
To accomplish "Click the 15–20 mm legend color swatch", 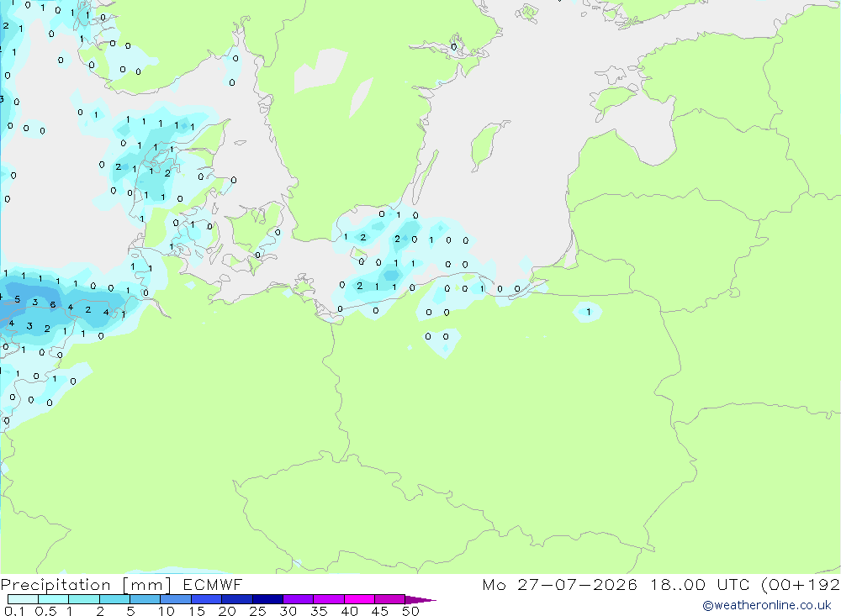I will [x=206, y=599].
